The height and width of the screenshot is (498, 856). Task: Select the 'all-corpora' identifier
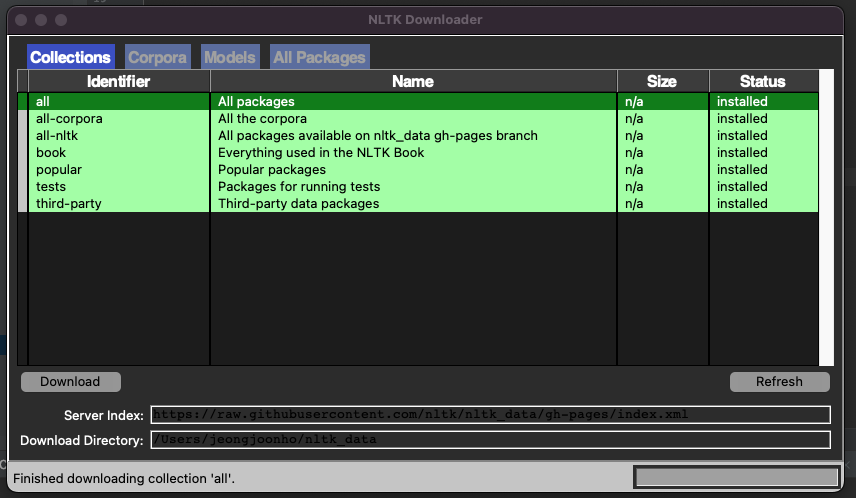click(69, 118)
